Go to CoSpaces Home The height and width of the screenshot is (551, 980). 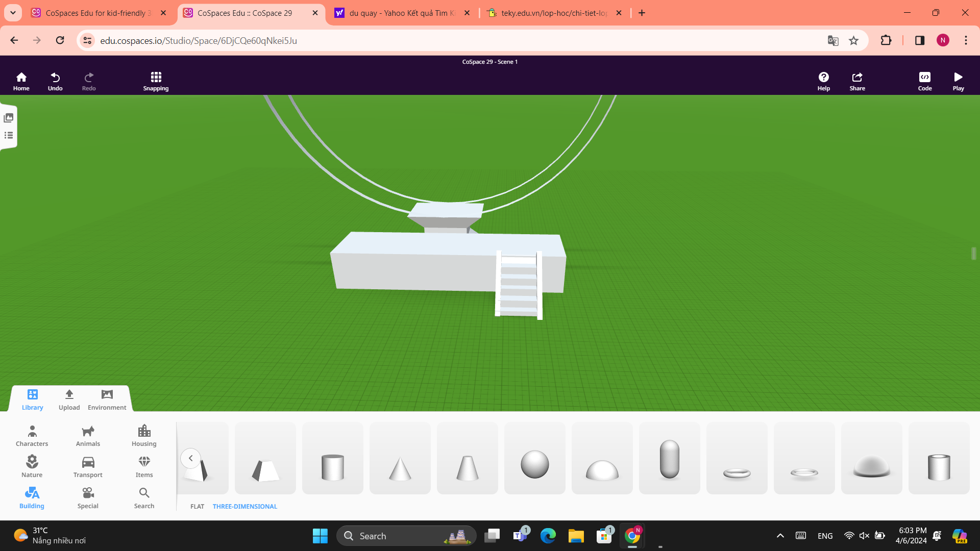(21, 81)
